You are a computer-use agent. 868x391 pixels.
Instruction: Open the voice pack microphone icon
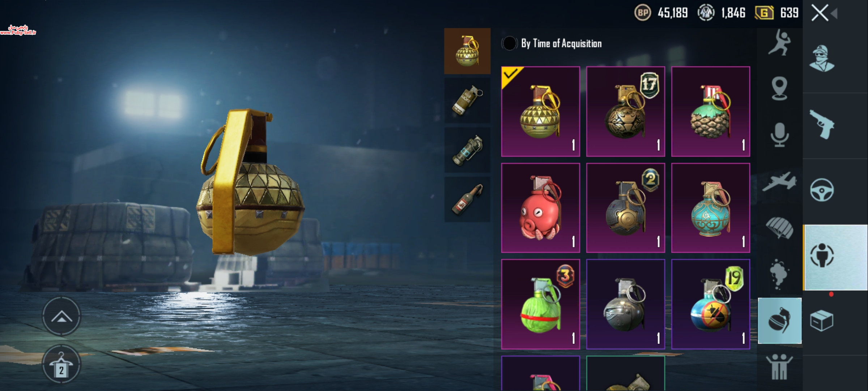click(779, 135)
